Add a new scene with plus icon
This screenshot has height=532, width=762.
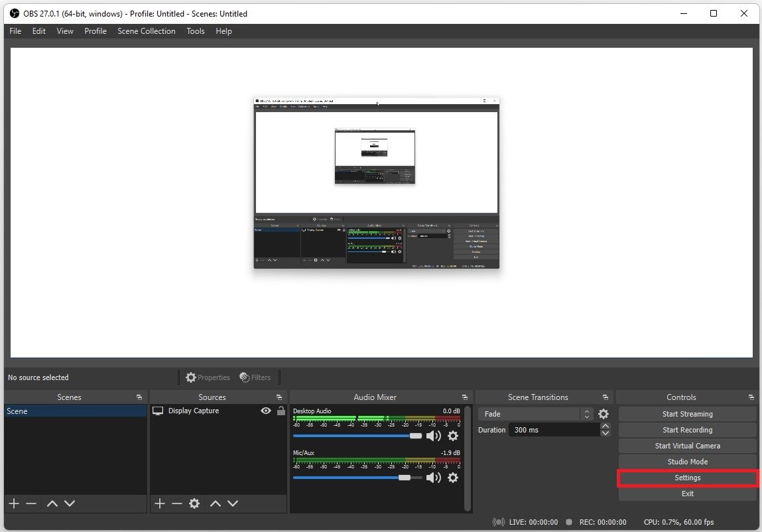pos(14,503)
